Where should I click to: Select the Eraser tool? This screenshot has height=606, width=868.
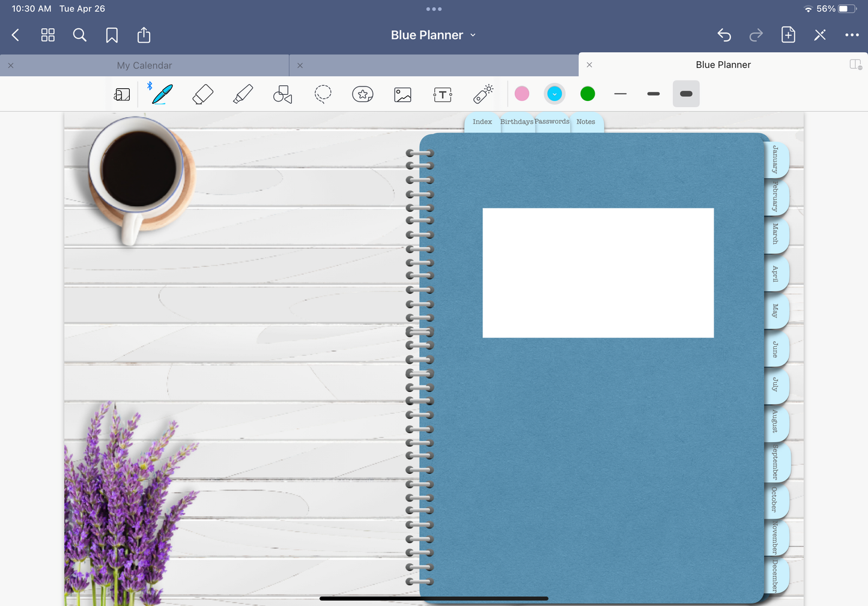[x=202, y=94]
